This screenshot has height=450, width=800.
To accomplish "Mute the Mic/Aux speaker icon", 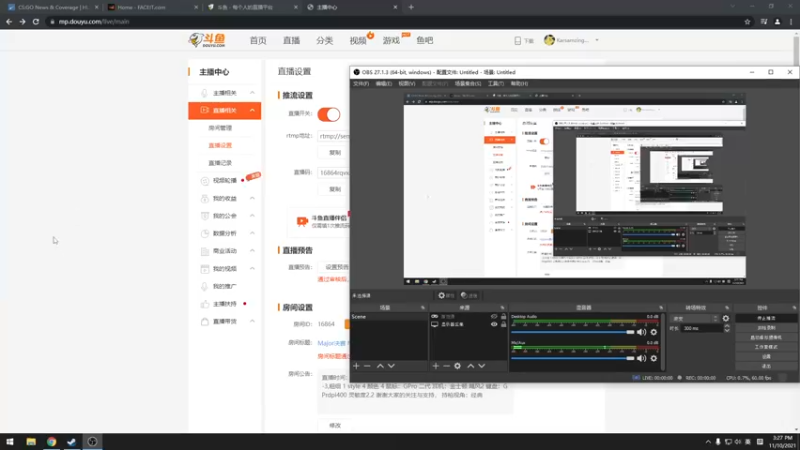I will click(641, 358).
